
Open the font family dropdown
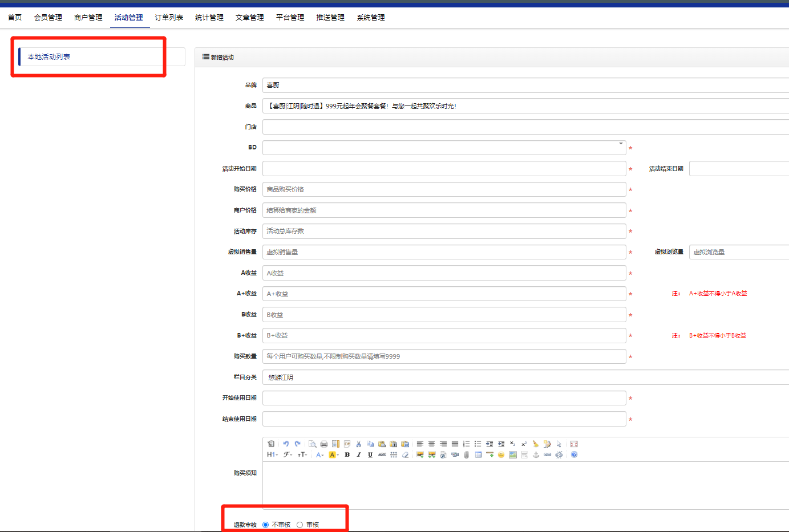[x=288, y=454]
